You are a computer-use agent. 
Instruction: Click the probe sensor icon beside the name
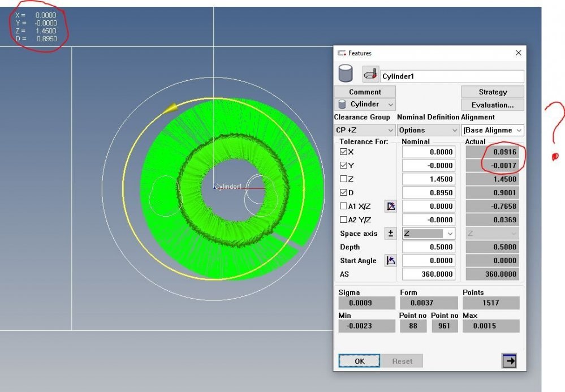pos(370,74)
